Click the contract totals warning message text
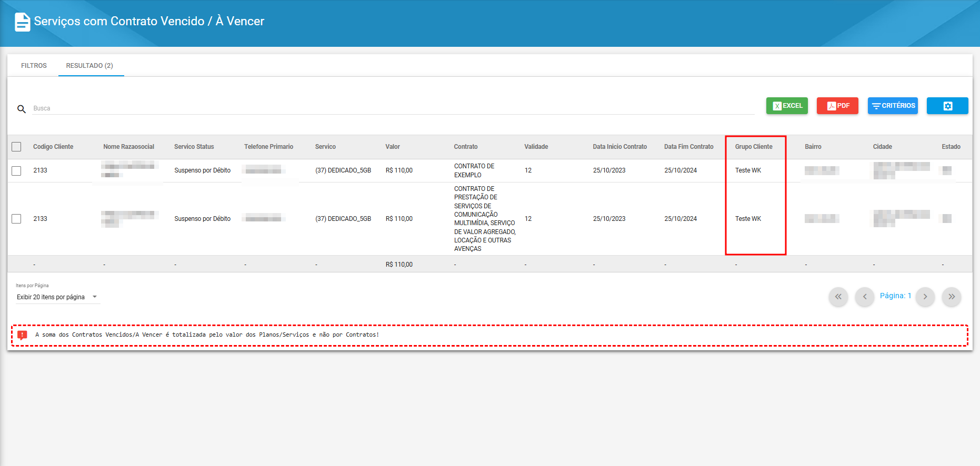This screenshot has height=466, width=980. (x=207, y=335)
